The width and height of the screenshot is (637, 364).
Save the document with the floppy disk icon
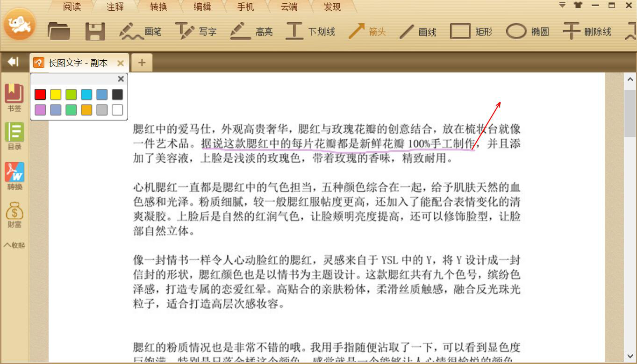95,31
